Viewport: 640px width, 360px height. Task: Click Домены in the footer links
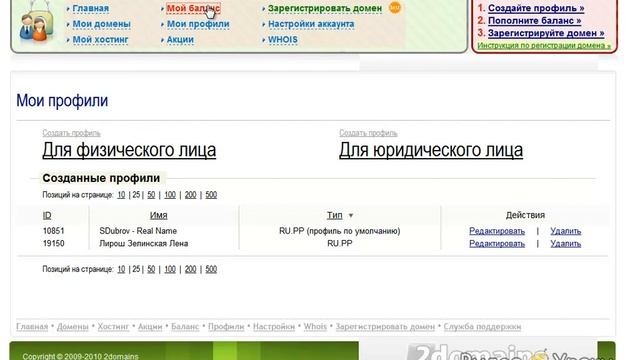[x=73, y=327]
